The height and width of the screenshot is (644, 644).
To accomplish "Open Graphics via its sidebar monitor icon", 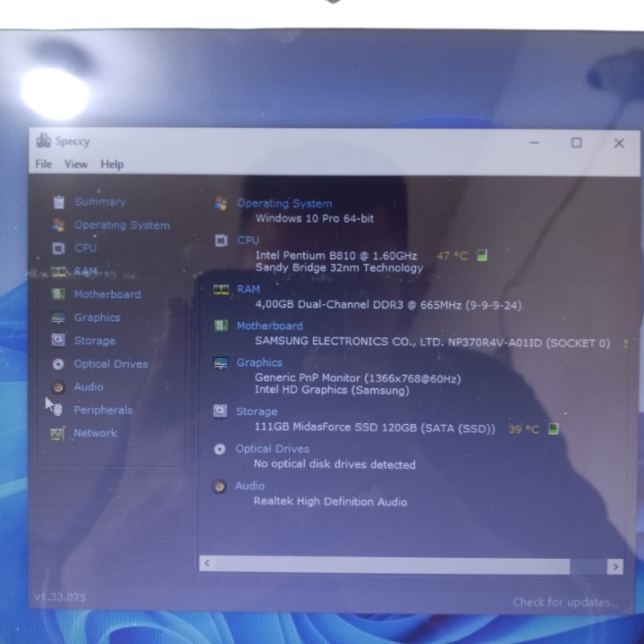I will point(59,318).
